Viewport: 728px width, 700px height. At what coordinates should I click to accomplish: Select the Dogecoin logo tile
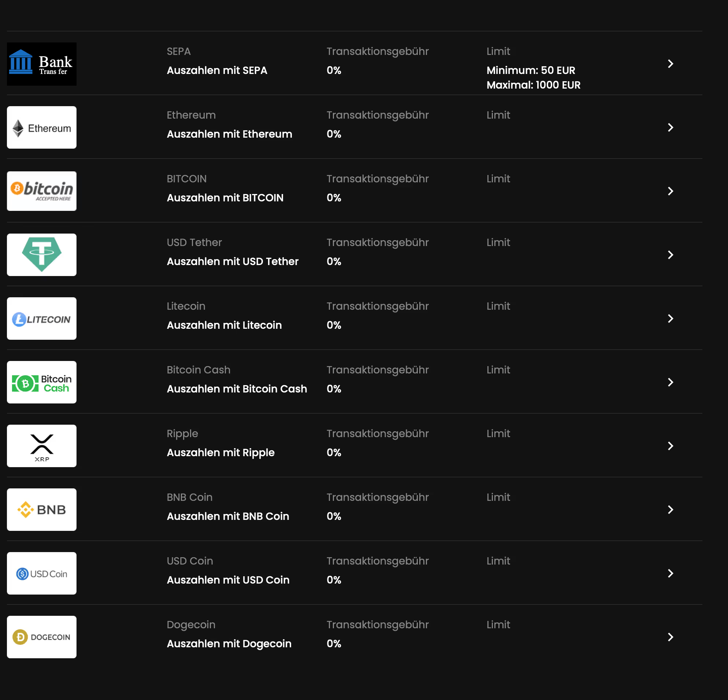[x=42, y=637]
